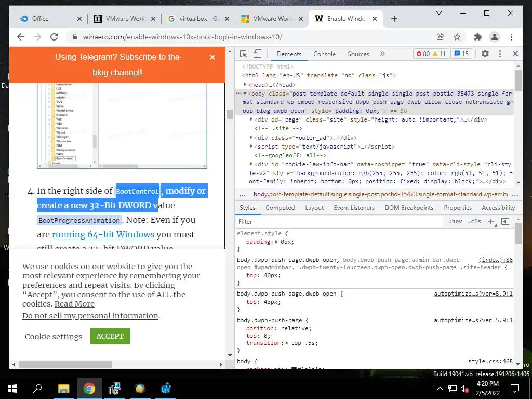Viewport: 532px width, 399px height.
Task: Open the Chrome profile avatar
Action: click(x=495, y=37)
